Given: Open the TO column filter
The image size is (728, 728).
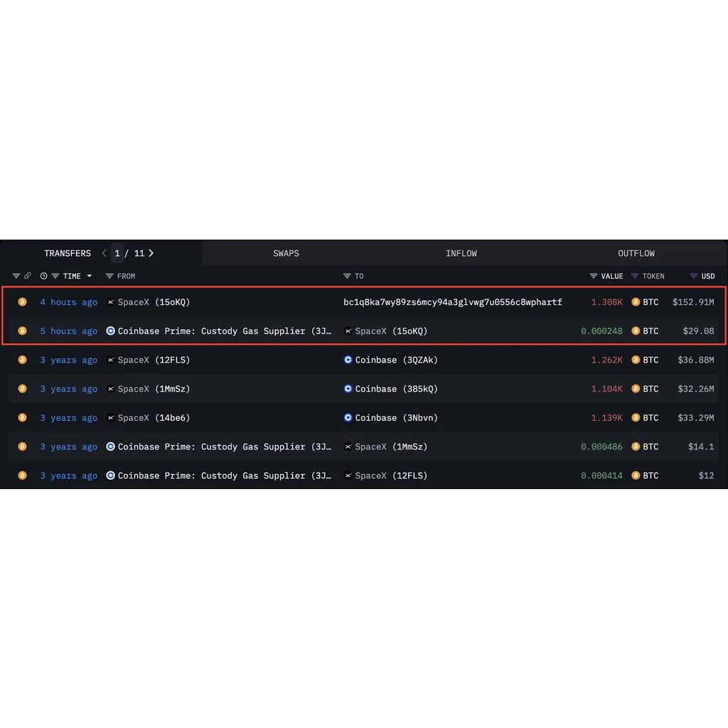Looking at the screenshot, I should pyautogui.click(x=347, y=276).
